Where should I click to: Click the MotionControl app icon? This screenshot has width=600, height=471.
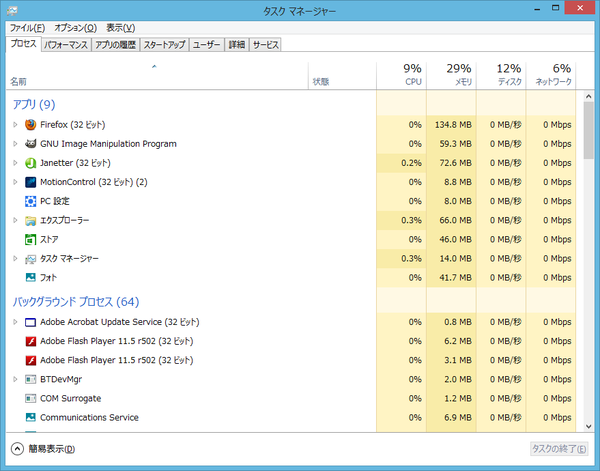pos(30,182)
